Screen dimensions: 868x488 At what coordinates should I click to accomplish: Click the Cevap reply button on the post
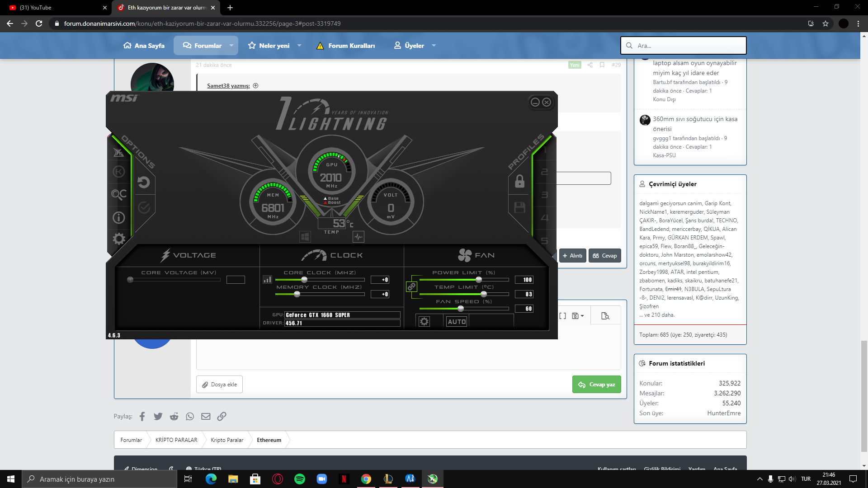pos(604,256)
